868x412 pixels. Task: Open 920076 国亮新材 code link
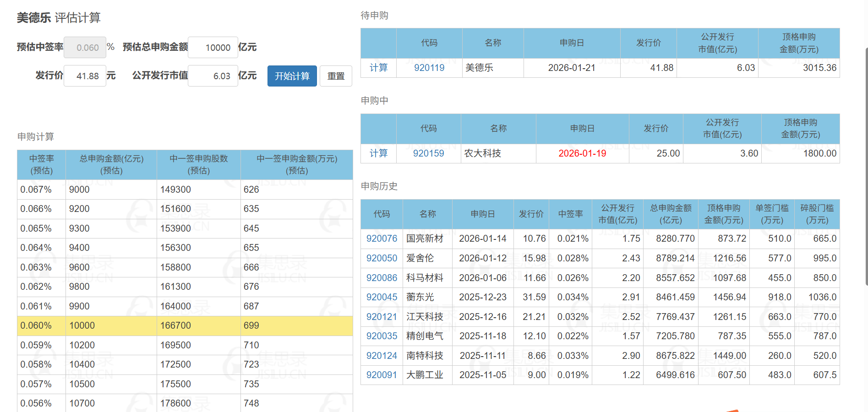click(382, 239)
